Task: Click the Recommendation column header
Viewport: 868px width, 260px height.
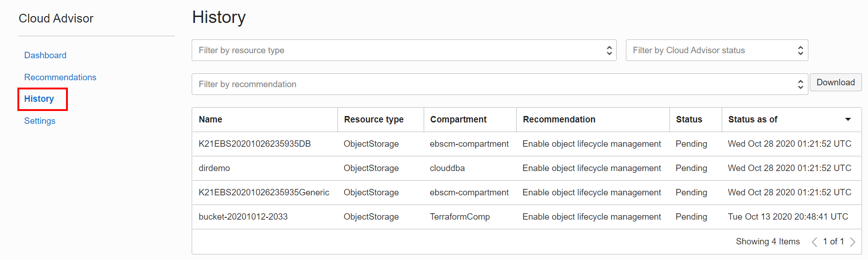Action: [x=559, y=120]
